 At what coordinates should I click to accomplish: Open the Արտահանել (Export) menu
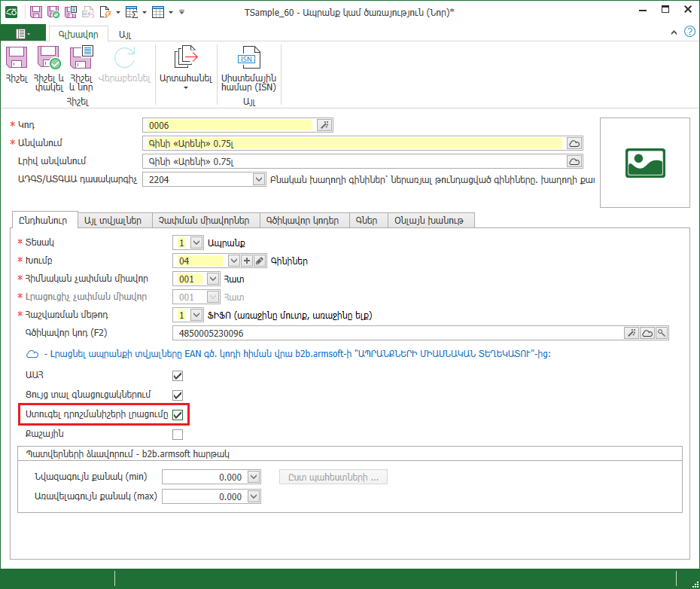(x=185, y=69)
